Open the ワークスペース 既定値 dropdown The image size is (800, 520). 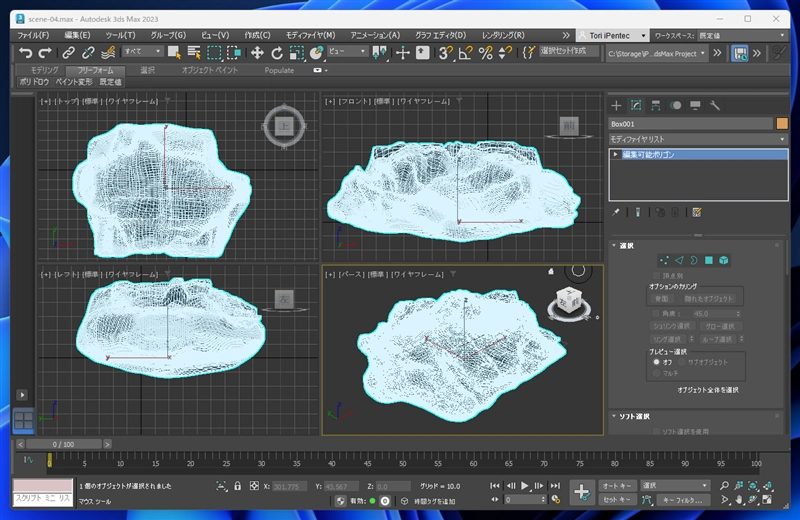coord(742,35)
